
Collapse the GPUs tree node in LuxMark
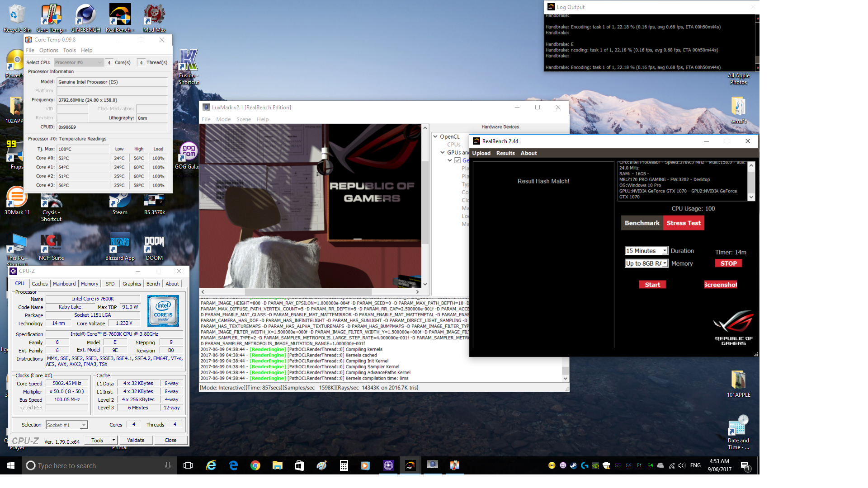click(x=443, y=153)
